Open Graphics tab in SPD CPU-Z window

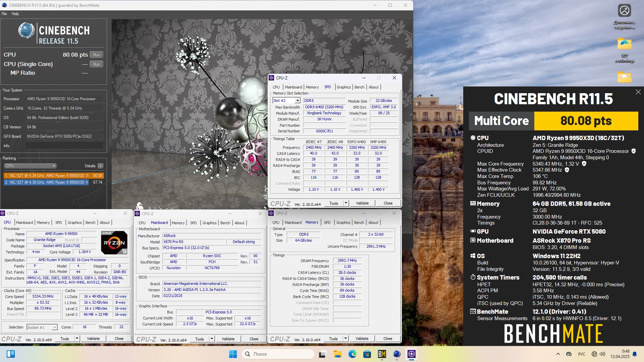343,87
